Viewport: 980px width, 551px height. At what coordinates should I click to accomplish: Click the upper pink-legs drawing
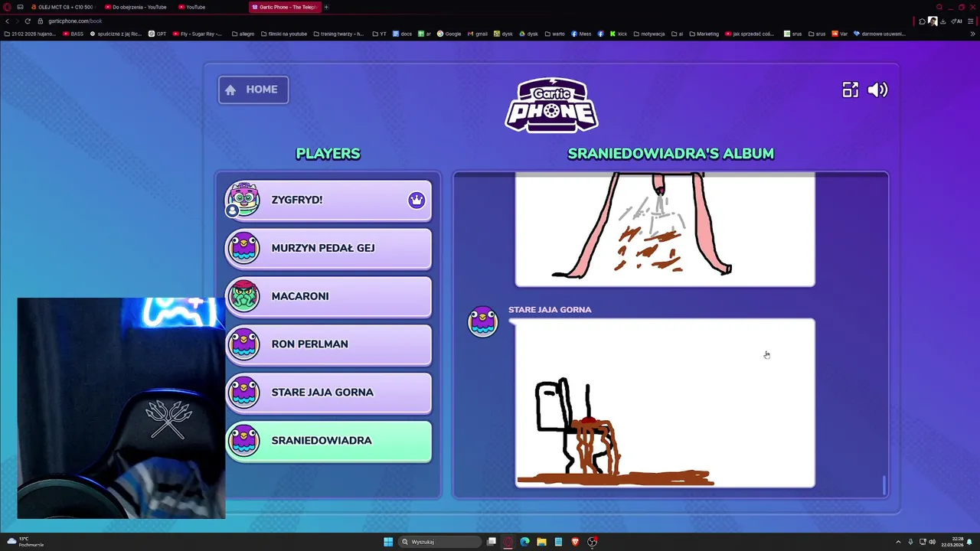665,230
